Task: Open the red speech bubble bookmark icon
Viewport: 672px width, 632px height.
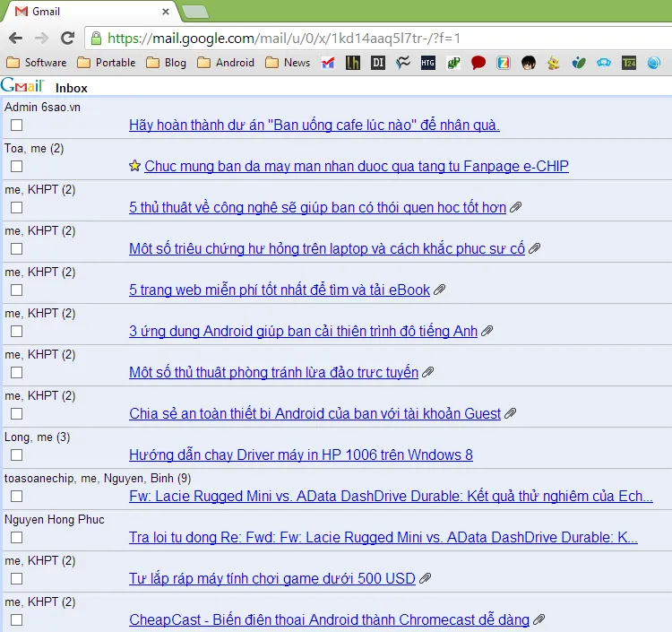Action: pos(478,63)
